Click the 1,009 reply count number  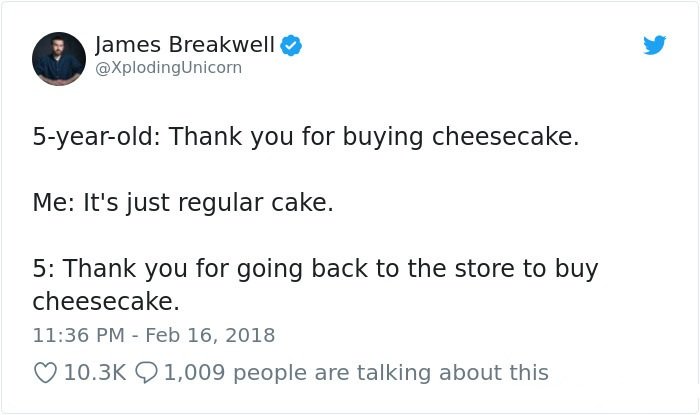pyautogui.click(x=195, y=373)
